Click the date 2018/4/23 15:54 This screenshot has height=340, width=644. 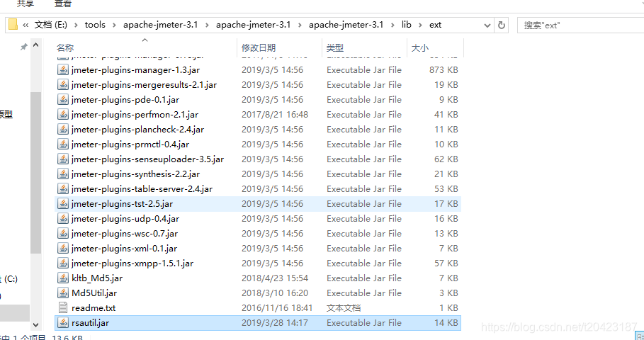275,278
